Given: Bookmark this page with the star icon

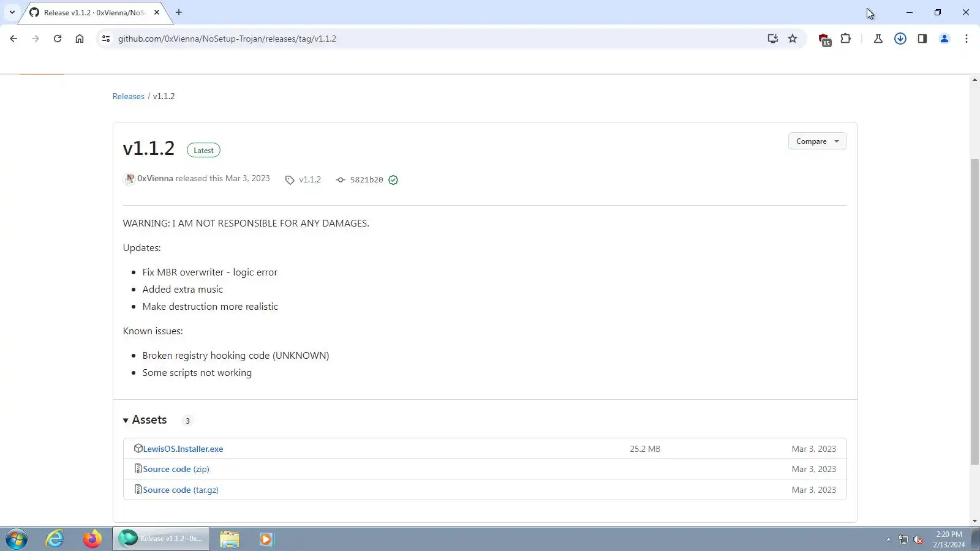Looking at the screenshot, I should [793, 39].
